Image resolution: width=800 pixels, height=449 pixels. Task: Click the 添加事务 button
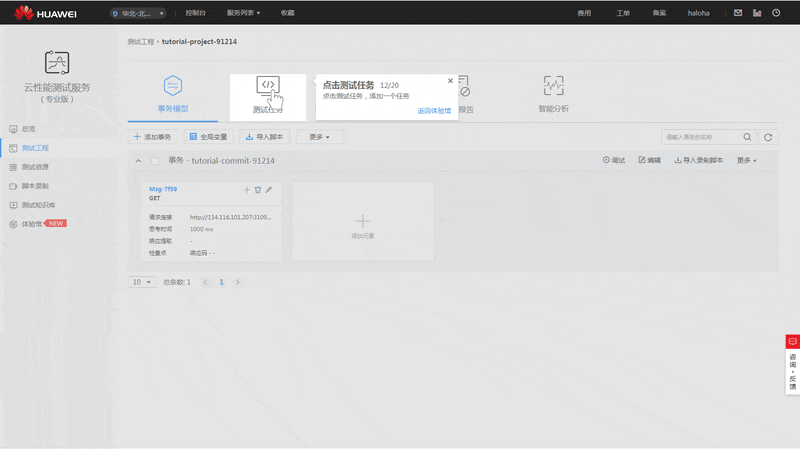(153, 137)
